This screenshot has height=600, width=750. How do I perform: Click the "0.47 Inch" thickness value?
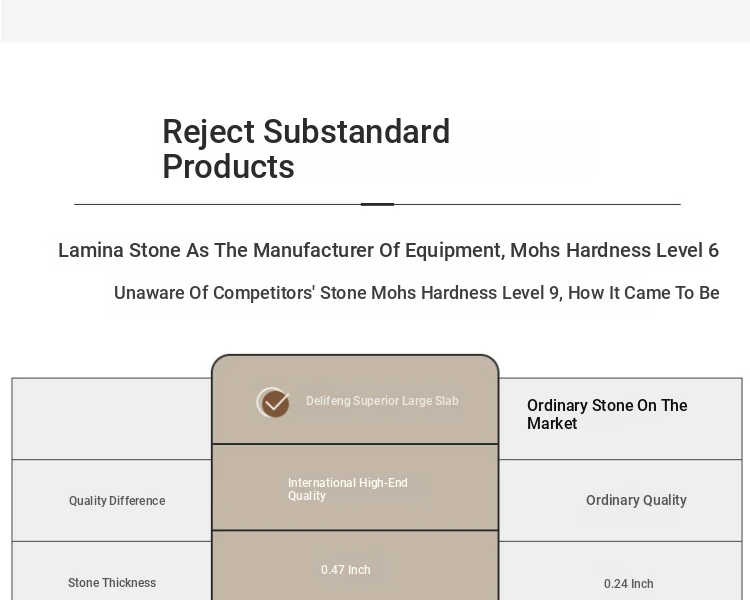[x=346, y=570]
